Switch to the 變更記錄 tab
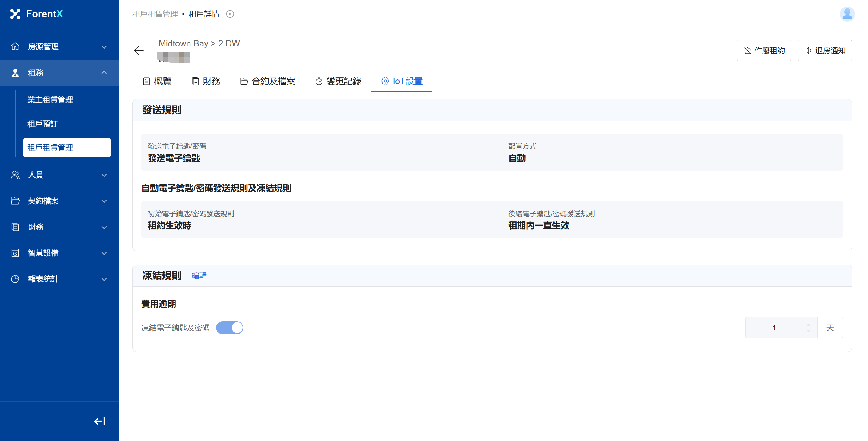 point(338,81)
